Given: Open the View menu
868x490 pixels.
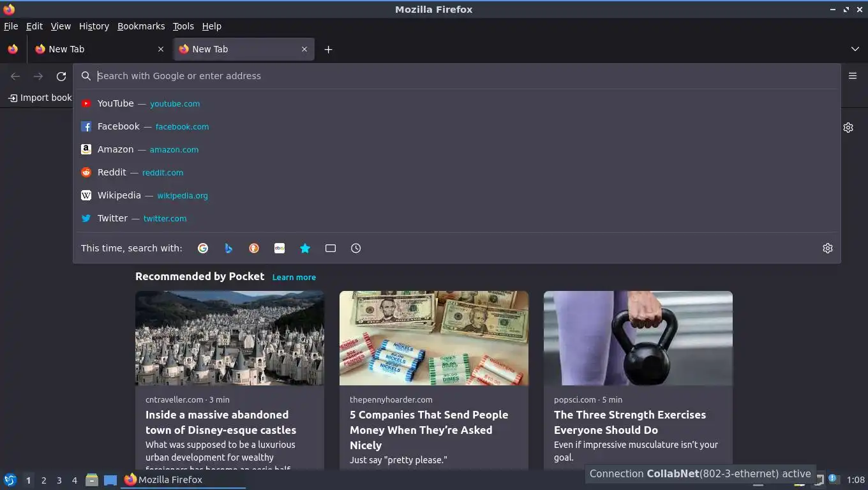Looking at the screenshot, I should click(61, 26).
